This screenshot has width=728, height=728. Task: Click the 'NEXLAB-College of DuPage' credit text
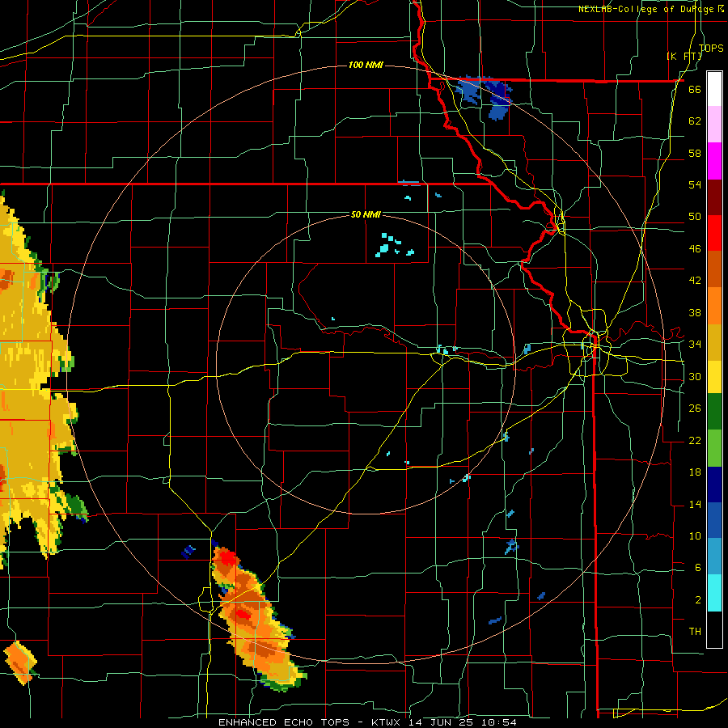[x=645, y=9]
